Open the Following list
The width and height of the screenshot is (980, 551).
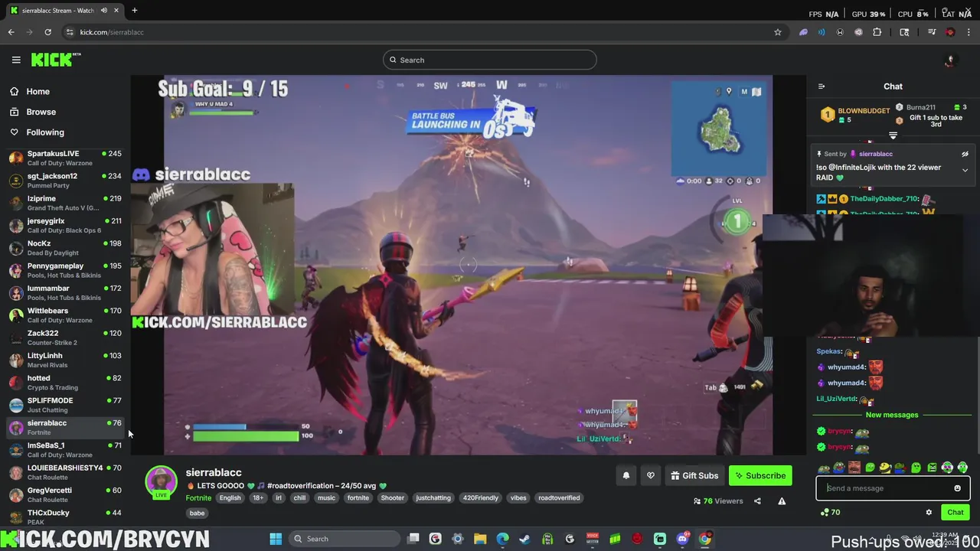click(x=37, y=132)
